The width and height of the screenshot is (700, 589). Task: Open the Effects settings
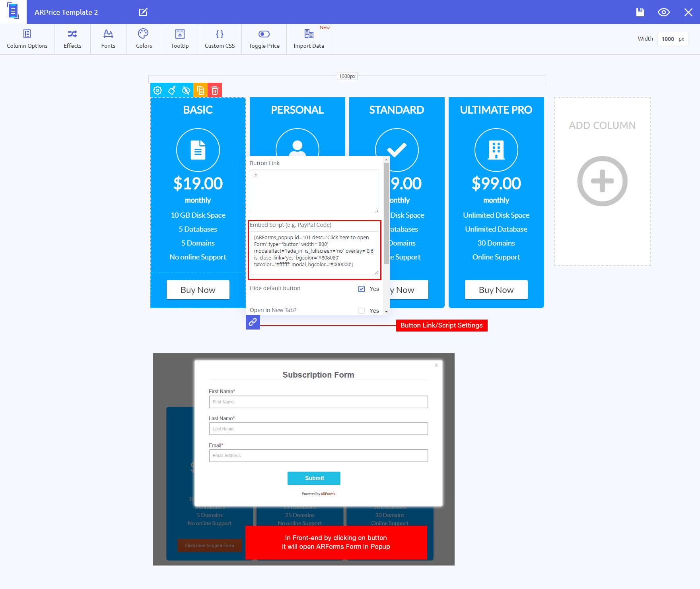[72, 39]
